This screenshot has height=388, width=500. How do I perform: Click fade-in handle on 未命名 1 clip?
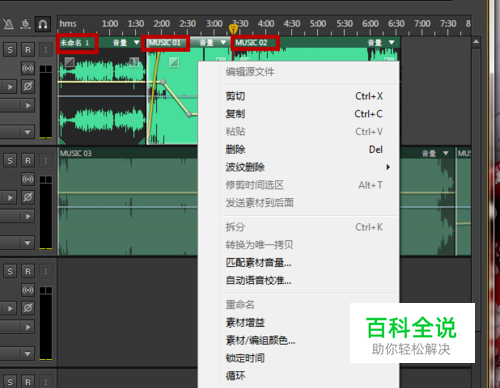70,62
